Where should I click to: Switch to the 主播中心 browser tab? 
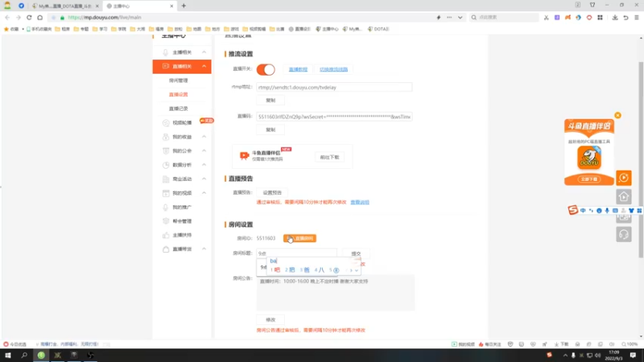(139, 6)
